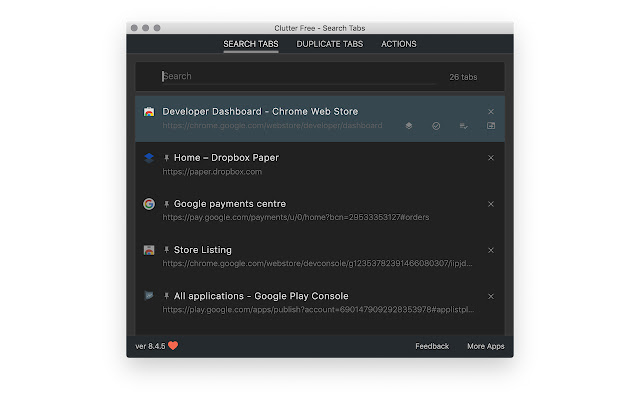The image size is (640, 400).
Task: Click the red heart icon in footer
Action: tap(173, 346)
